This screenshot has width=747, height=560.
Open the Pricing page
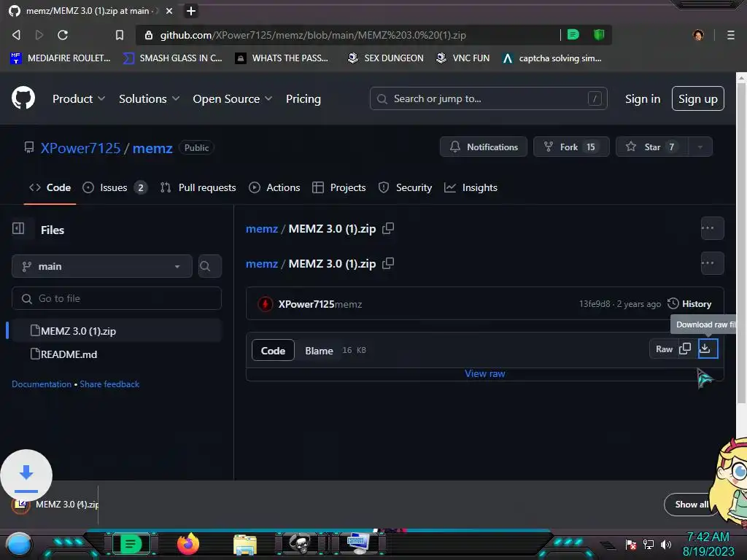click(303, 98)
